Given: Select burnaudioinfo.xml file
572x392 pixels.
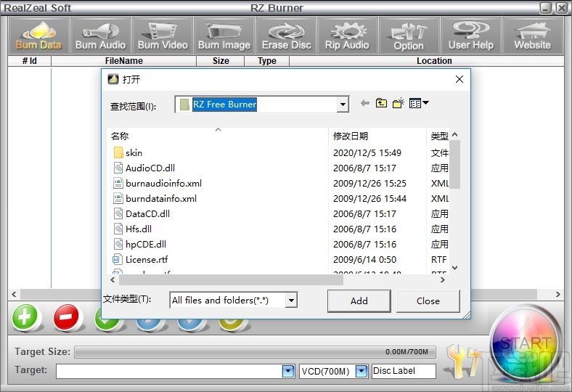Looking at the screenshot, I should coord(163,184).
